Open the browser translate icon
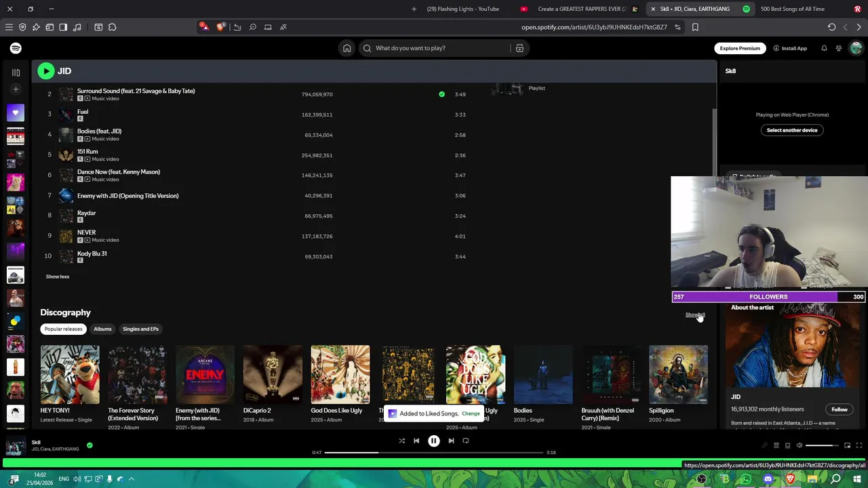Viewport: 868px width, 488px height. (x=283, y=27)
